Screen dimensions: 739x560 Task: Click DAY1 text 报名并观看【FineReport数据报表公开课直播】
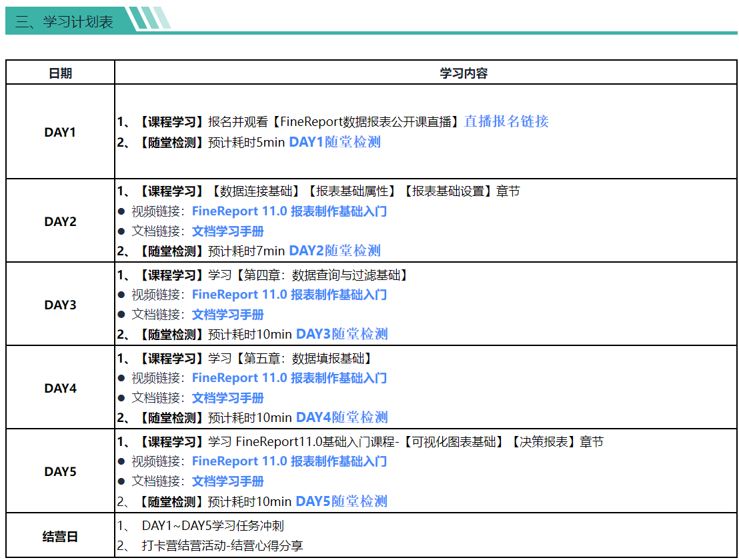(x=334, y=122)
